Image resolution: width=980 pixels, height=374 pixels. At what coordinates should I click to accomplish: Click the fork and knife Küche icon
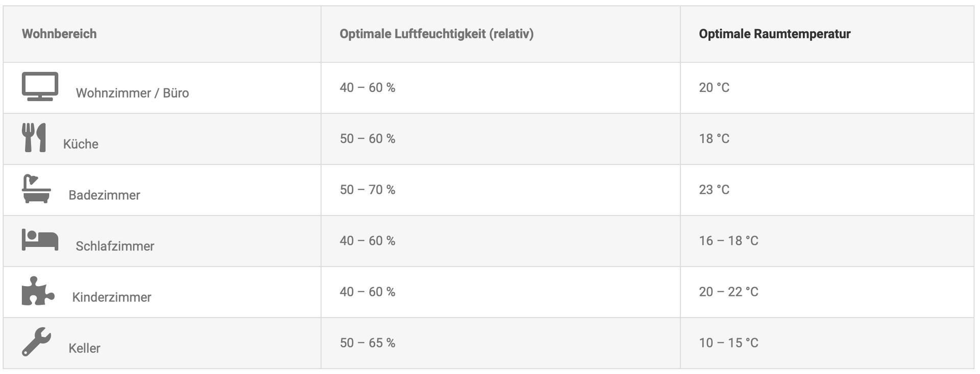coord(34,137)
